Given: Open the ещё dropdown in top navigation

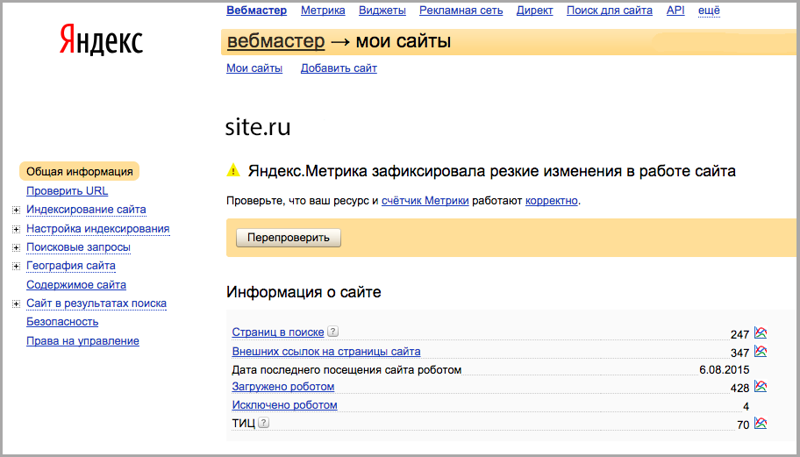Looking at the screenshot, I should (x=709, y=10).
